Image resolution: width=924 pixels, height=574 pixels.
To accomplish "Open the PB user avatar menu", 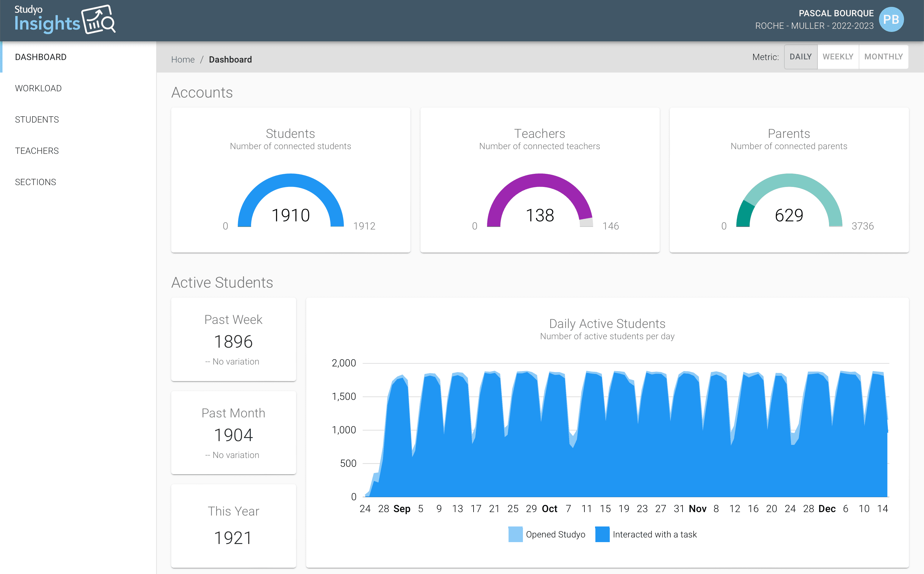I will (x=891, y=20).
